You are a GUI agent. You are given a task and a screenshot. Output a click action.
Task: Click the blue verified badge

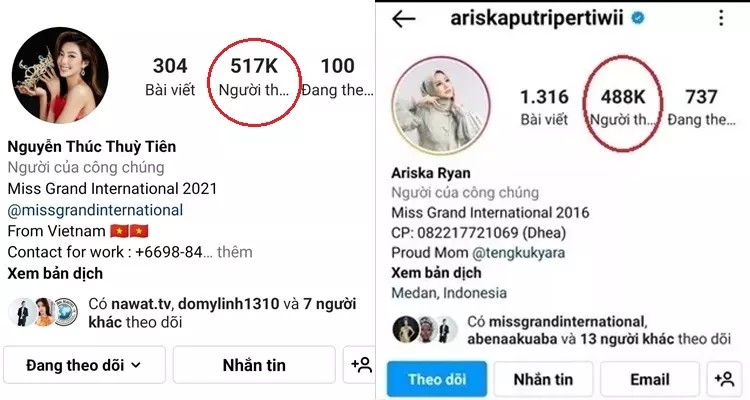click(638, 18)
